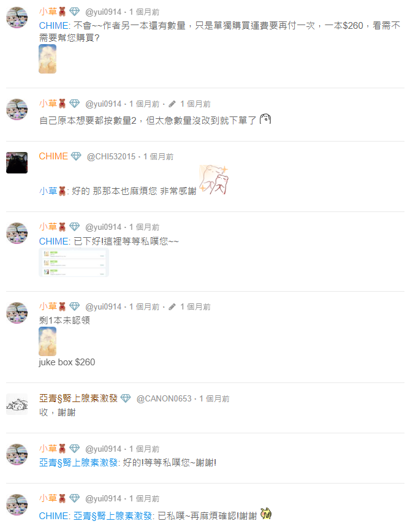Click the ghost emoji after 就下單了
This screenshot has height=532, width=410.
pyautogui.click(x=265, y=119)
